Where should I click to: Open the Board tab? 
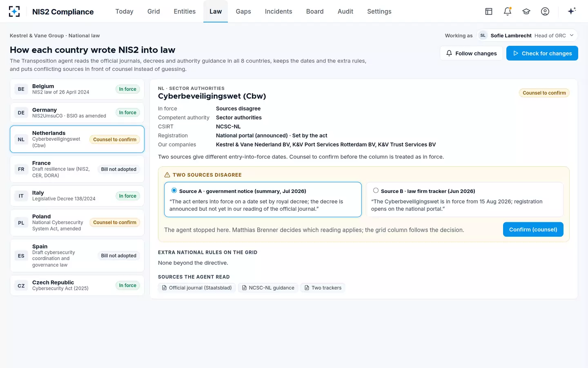(315, 11)
